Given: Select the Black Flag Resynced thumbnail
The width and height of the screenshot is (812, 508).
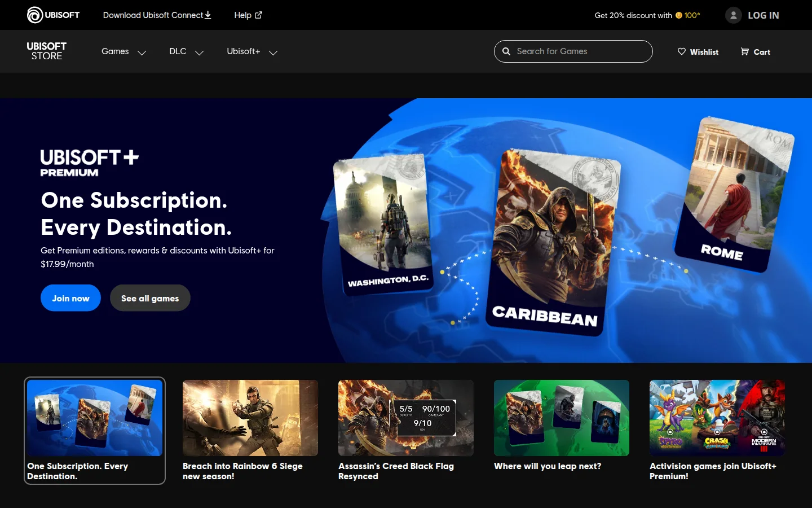Looking at the screenshot, I should pyautogui.click(x=406, y=418).
